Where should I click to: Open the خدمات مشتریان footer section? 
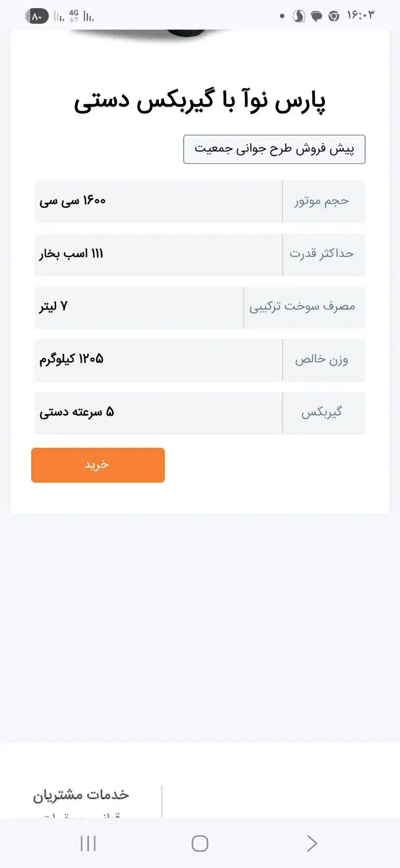click(81, 795)
